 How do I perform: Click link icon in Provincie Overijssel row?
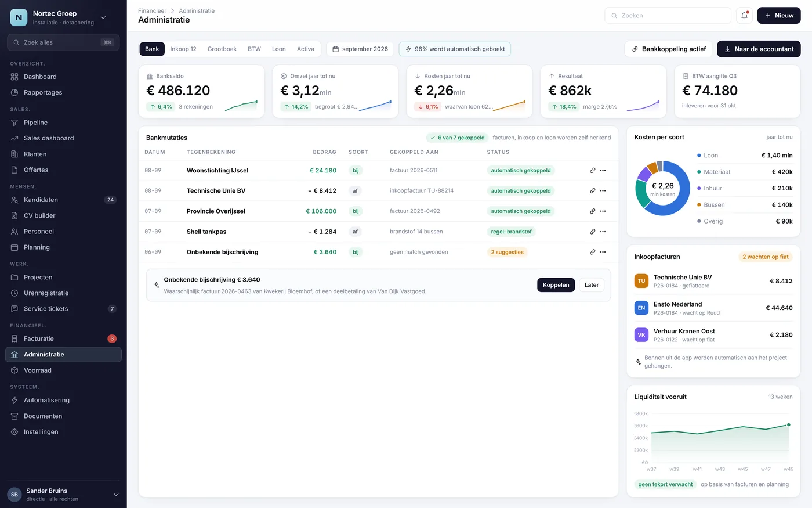592,211
